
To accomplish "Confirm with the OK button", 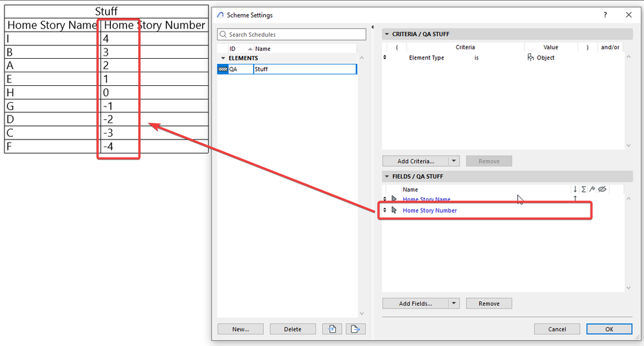I will tap(609, 329).
